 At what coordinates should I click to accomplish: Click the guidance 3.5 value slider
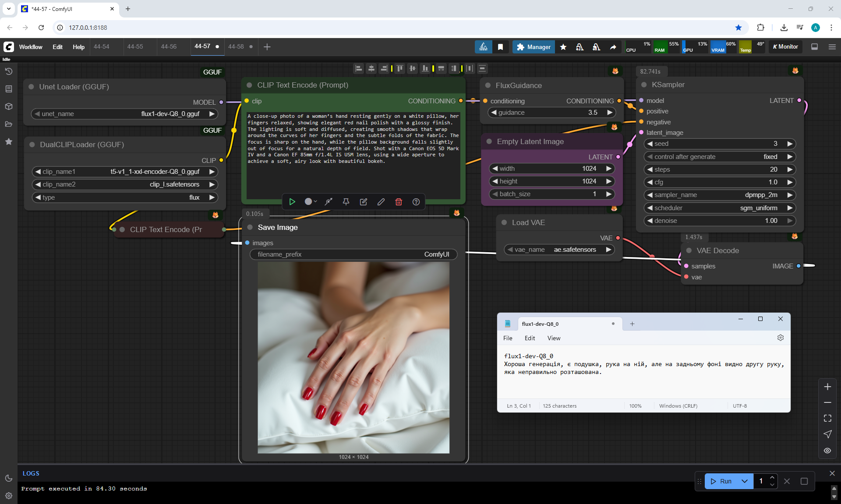point(552,113)
